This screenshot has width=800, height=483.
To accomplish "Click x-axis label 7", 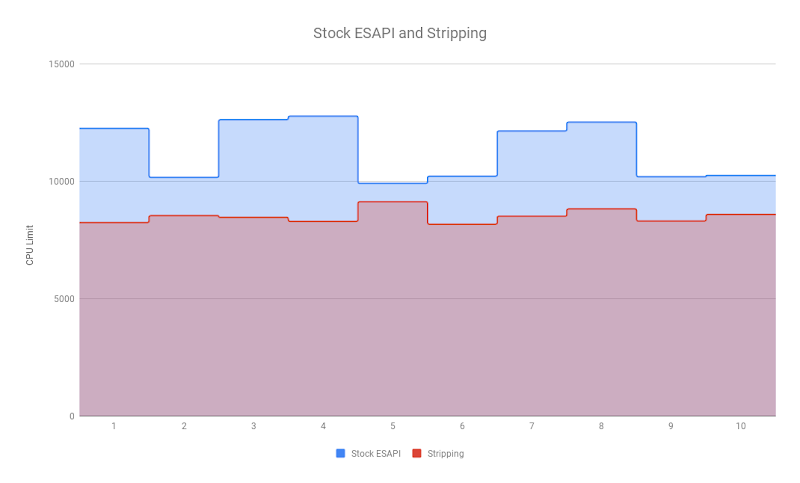I will tap(532, 426).
